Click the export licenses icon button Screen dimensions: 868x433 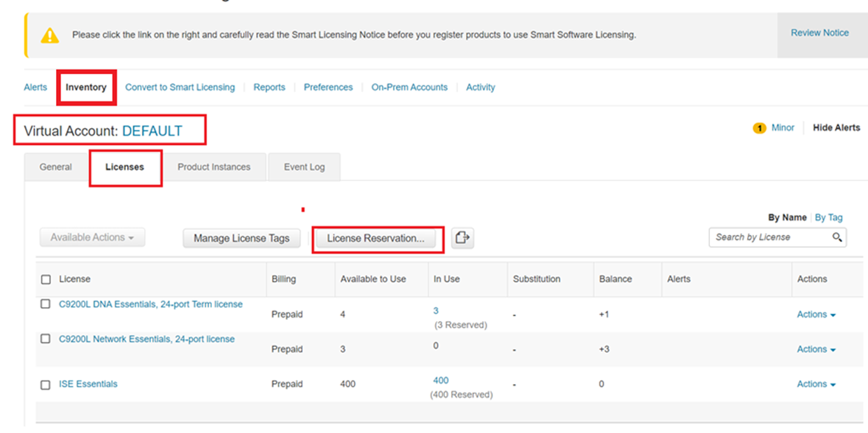pyautogui.click(x=462, y=238)
